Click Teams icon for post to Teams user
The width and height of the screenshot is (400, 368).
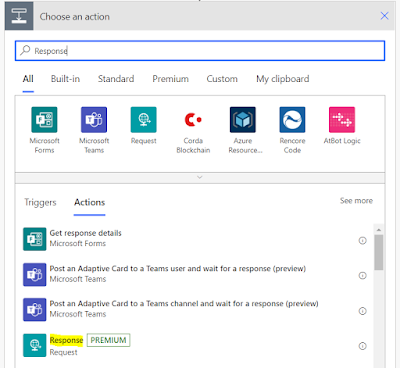tap(35, 274)
